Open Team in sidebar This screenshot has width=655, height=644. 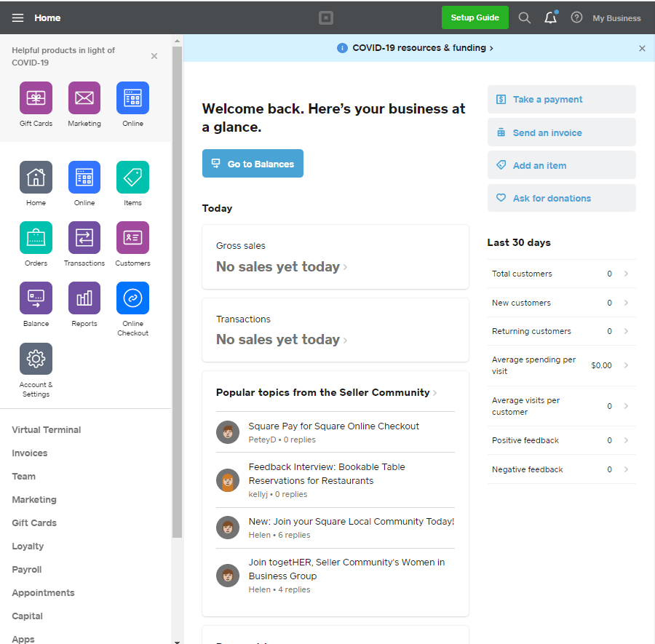tap(24, 477)
